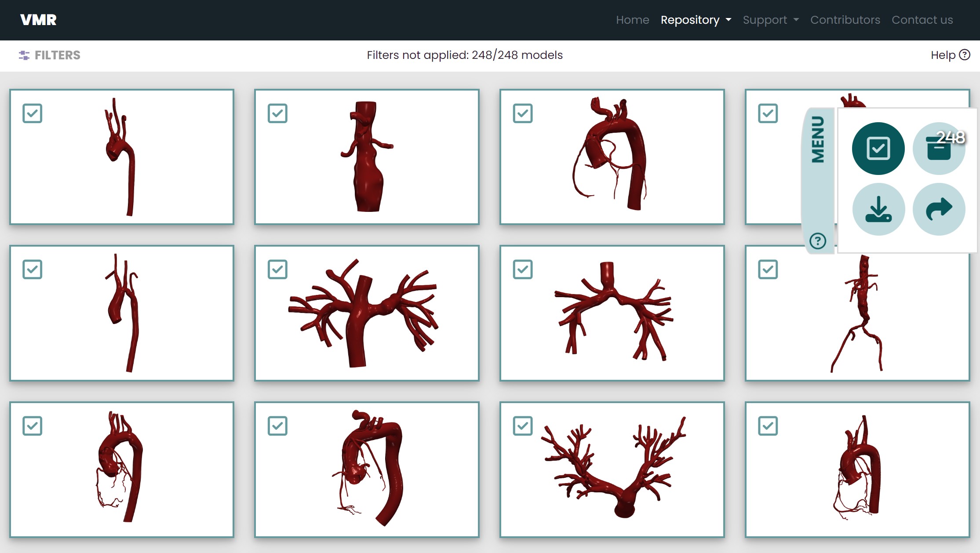Open the third-row first aorta with coronaries thumbnail
This screenshot has width=980, height=553.
tap(122, 469)
